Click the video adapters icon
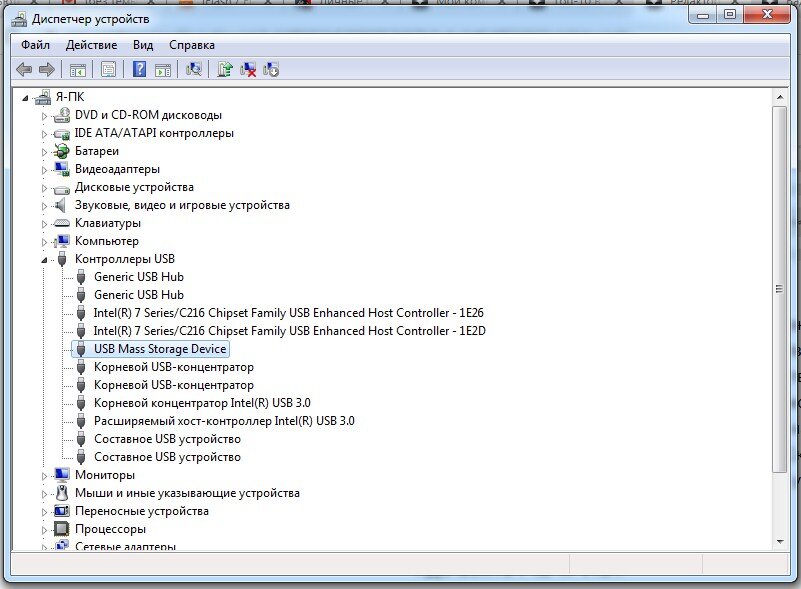The width and height of the screenshot is (801, 589). tap(62, 169)
